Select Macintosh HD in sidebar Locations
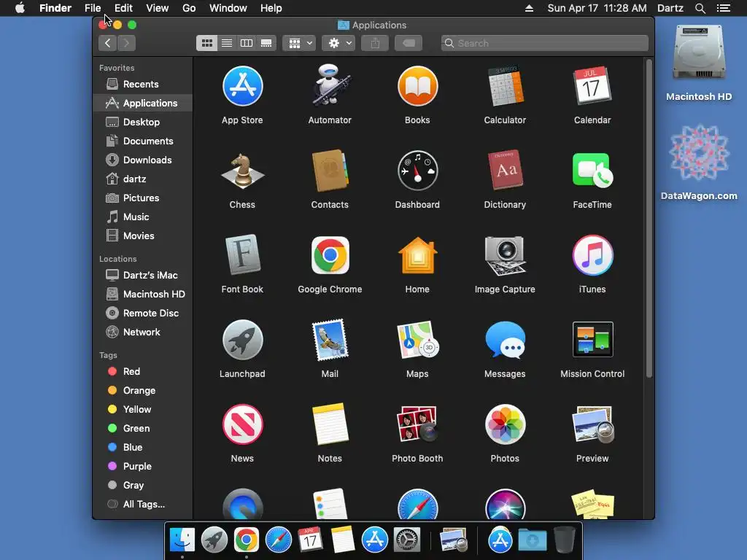Viewport: 747px width, 560px height. pyautogui.click(x=142, y=295)
